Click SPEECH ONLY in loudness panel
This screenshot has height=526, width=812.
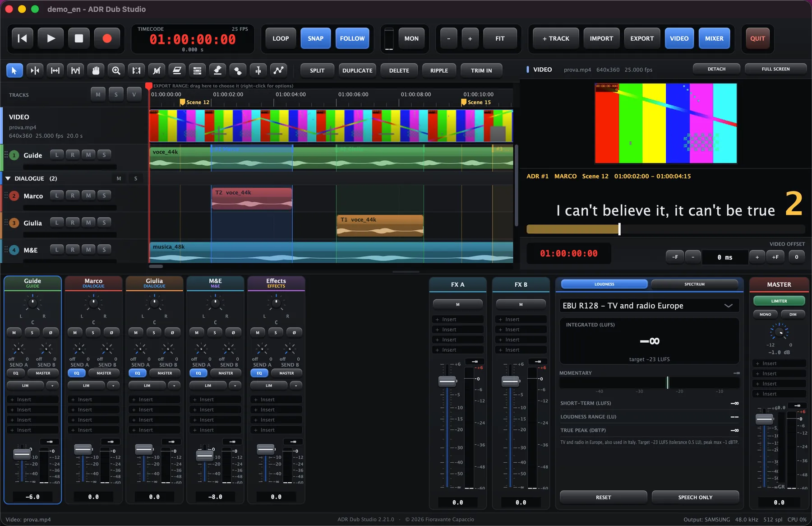coord(695,497)
